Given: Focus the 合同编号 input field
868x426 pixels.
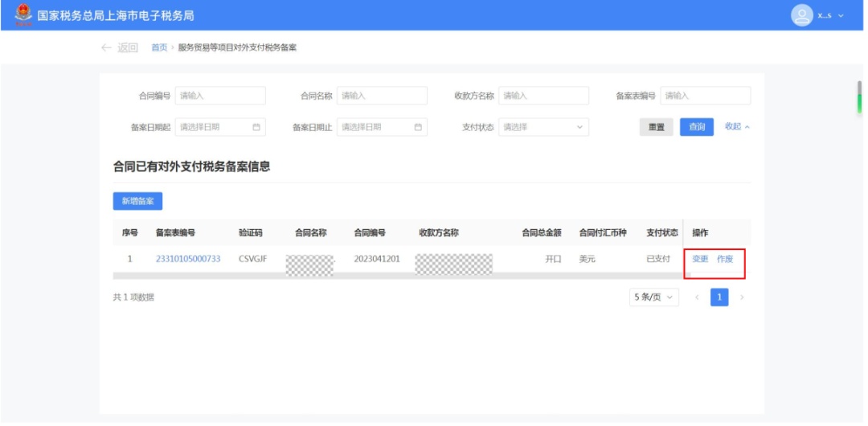Looking at the screenshot, I should pyautogui.click(x=220, y=96).
